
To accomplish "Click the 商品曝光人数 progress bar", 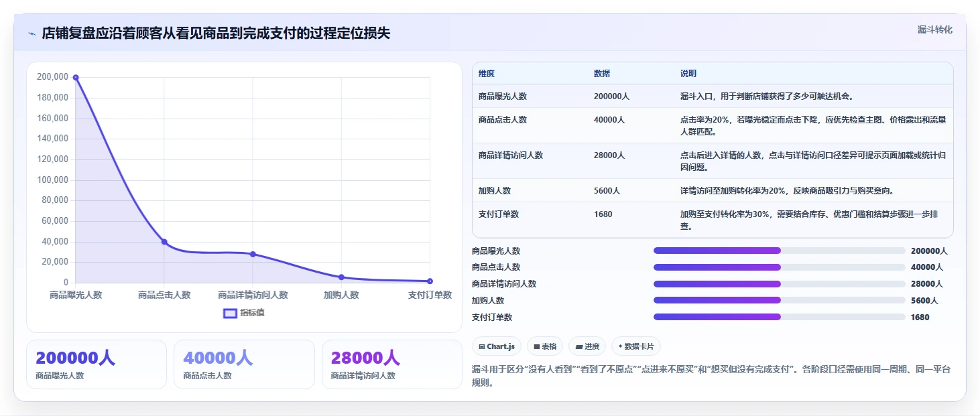I will point(779,251).
